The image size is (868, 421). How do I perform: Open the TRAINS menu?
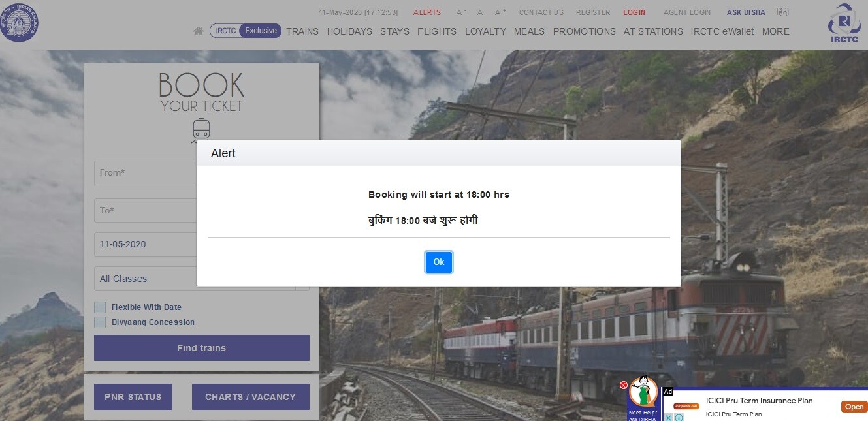click(x=302, y=31)
